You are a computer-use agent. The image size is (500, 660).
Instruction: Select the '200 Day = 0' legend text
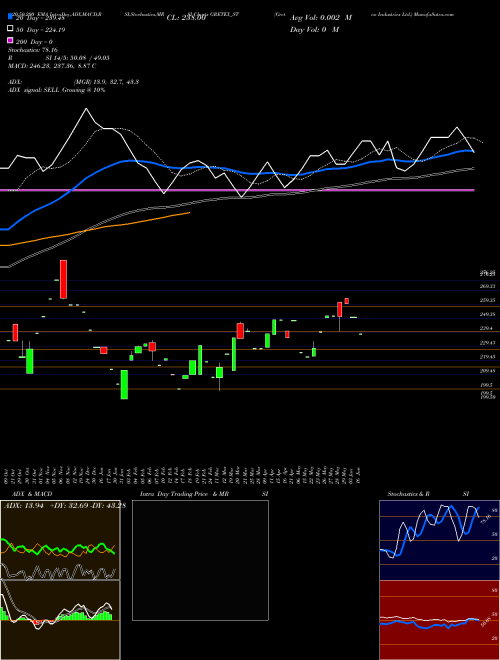[35, 42]
